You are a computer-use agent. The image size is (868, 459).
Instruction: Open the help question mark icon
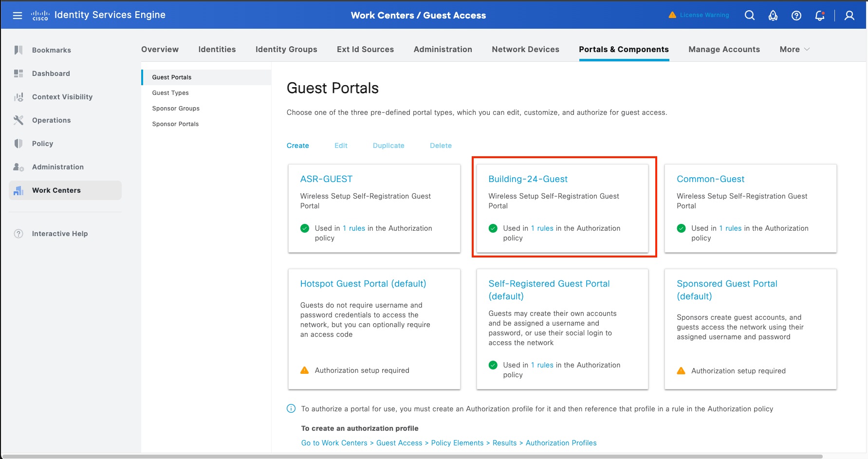tap(796, 16)
